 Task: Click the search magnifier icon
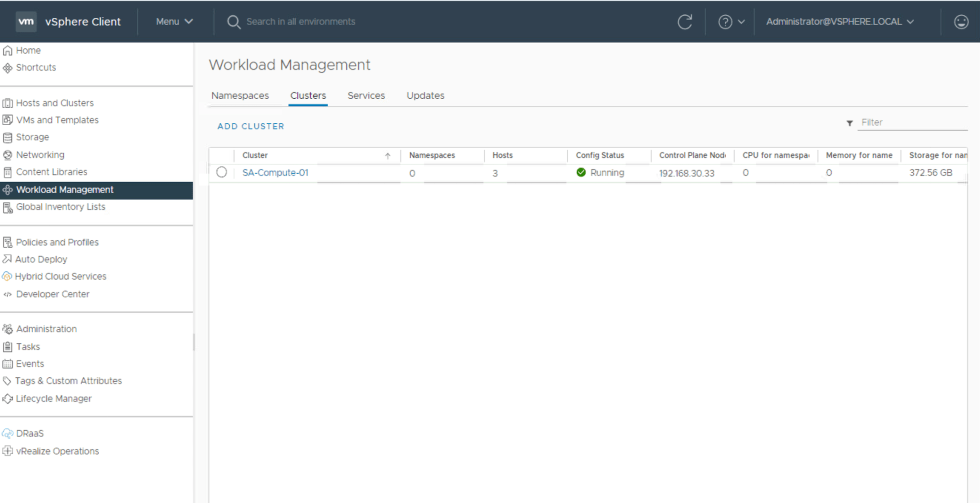(x=234, y=22)
